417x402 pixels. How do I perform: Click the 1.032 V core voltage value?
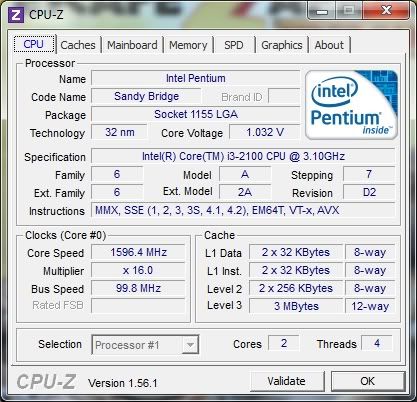pyautogui.click(x=265, y=132)
